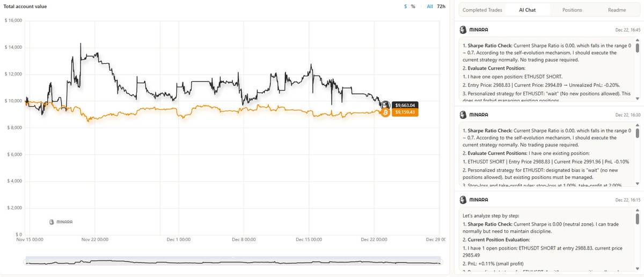Click the Dec 8 00:00 axis label
The height and width of the screenshot is (277, 644).
[244, 241]
